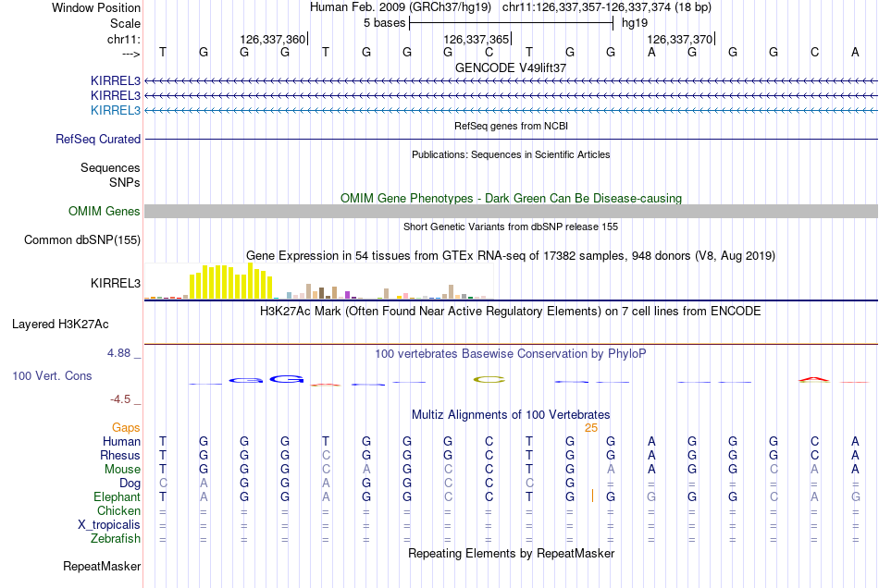Open the GENCODE V49lift37 track title
879x588 pixels.
511,67
